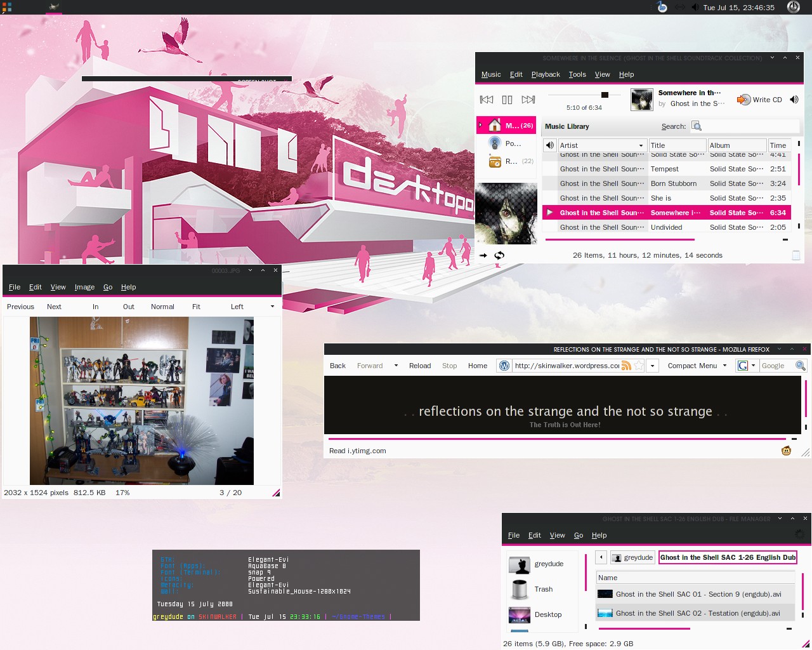Skip to previous track in music player
The height and width of the screenshot is (650, 812).
[487, 100]
